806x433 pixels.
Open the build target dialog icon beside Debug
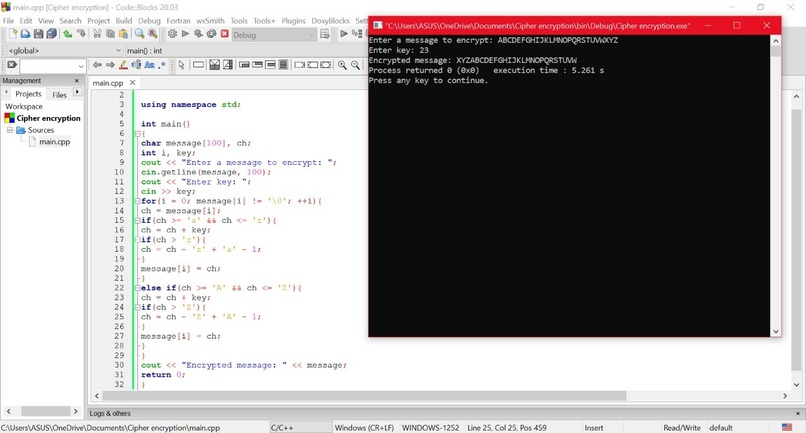point(325,34)
